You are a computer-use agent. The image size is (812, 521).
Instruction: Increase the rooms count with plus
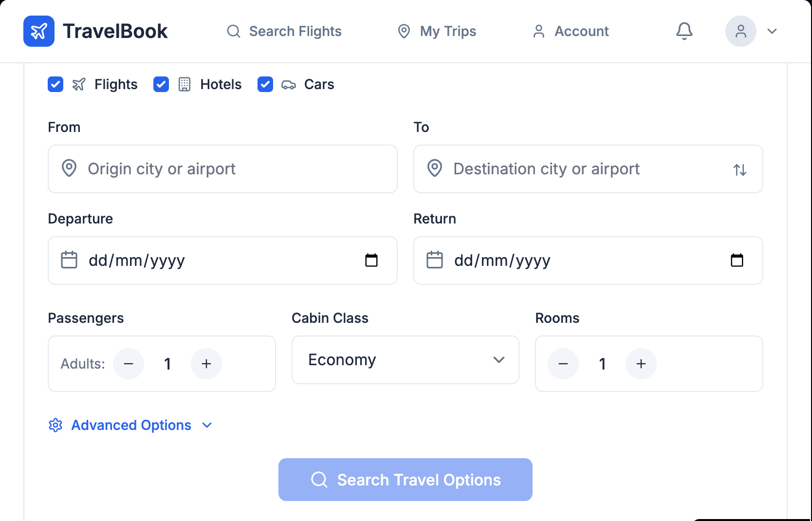641,364
